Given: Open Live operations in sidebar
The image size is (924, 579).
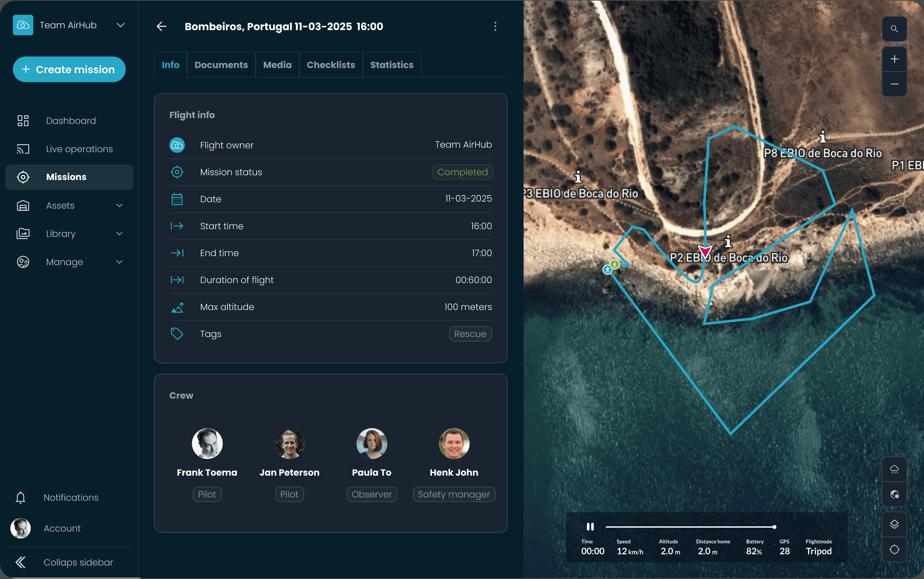Looking at the screenshot, I should click(x=79, y=149).
